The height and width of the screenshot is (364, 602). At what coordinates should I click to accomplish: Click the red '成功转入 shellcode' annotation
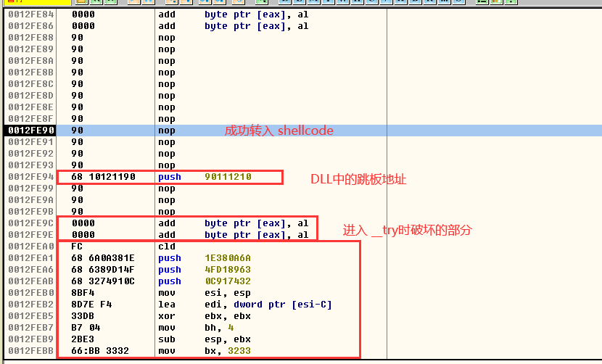click(279, 131)
